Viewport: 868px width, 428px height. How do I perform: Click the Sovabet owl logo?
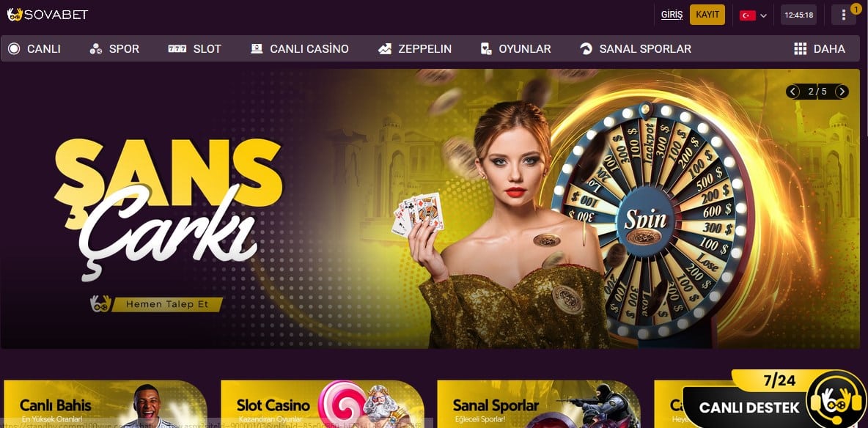(x=15, y=15)
